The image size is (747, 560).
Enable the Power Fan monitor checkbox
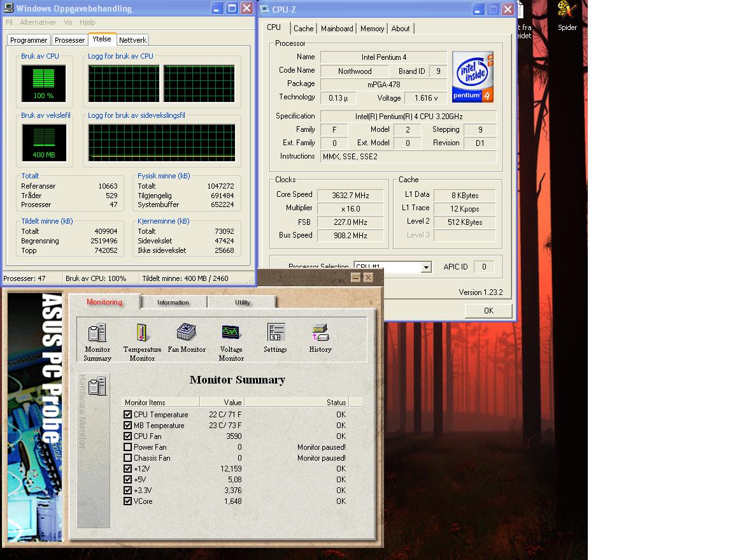[x=127, y=447]
